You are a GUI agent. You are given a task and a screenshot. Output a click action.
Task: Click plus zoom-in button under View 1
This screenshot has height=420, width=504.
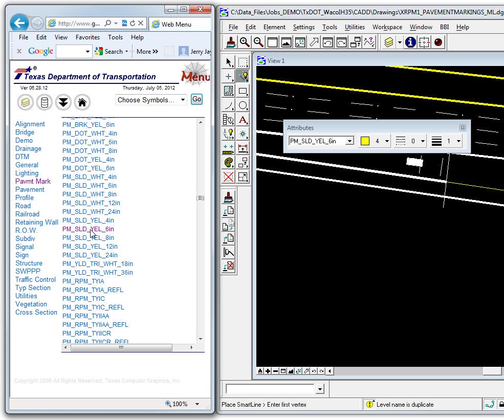(268, 371)
